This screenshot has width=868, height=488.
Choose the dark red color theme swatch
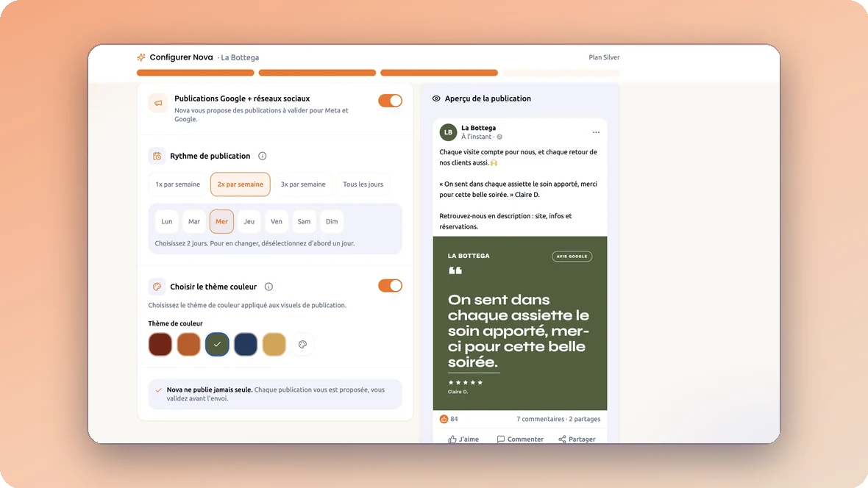(160, 344)
